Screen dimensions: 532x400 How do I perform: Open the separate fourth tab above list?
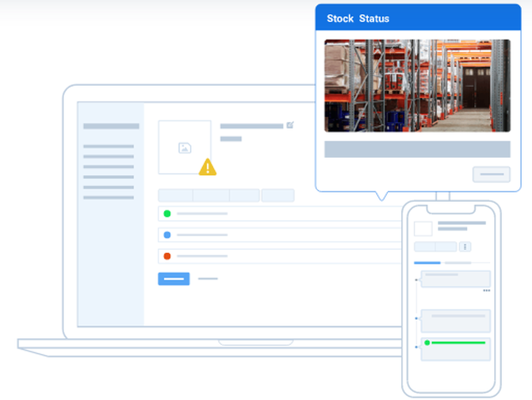(x=278, y=195)
